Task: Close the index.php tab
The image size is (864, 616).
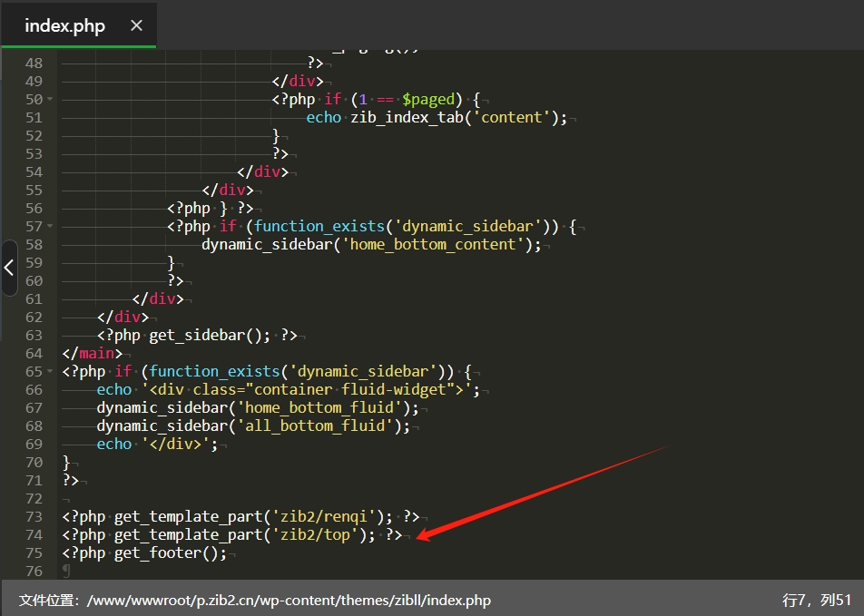Action: point(136,25)
